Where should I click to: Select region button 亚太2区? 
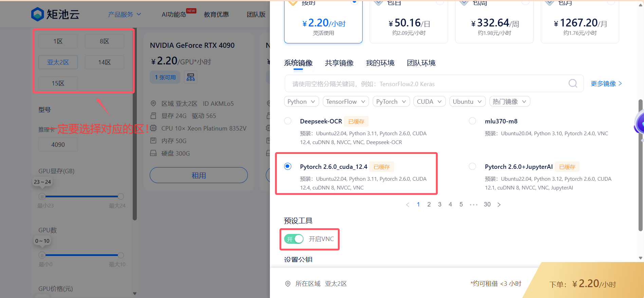click(58, 62)
